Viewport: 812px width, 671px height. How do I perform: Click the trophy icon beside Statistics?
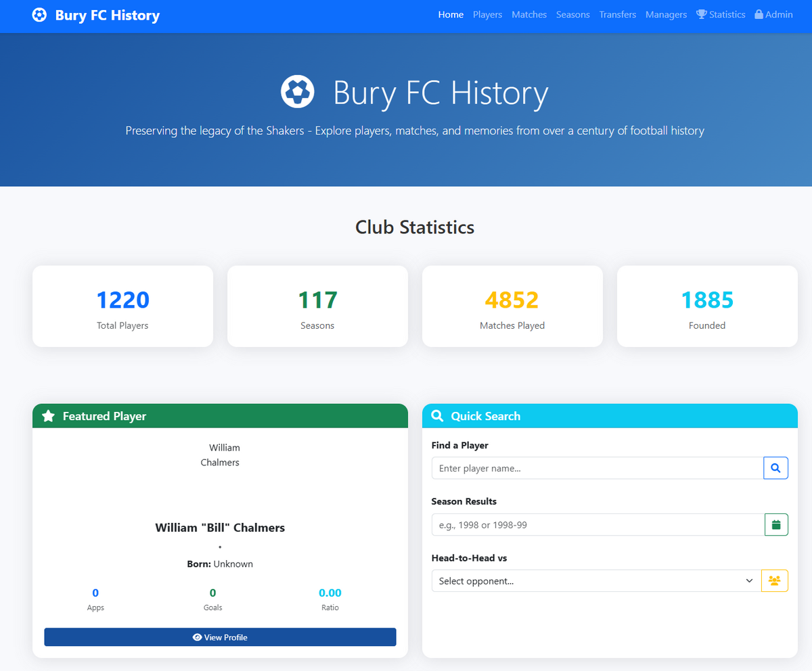coord(702,14)
